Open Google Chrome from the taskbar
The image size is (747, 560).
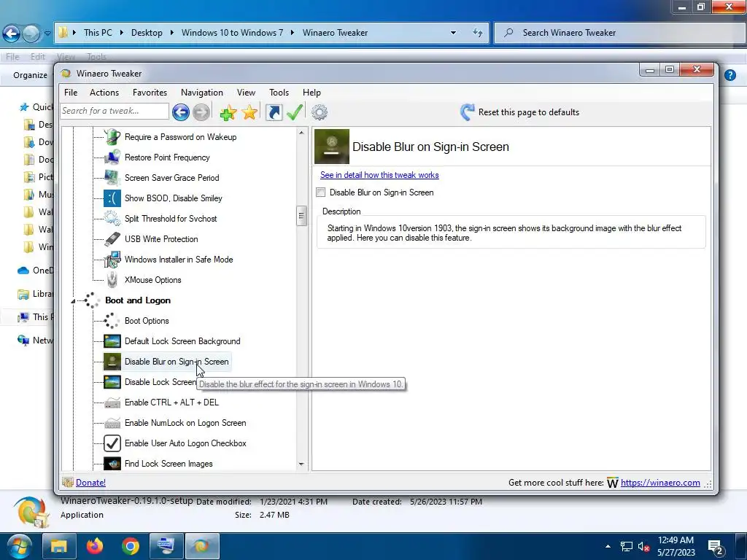(x=131, y=546)
